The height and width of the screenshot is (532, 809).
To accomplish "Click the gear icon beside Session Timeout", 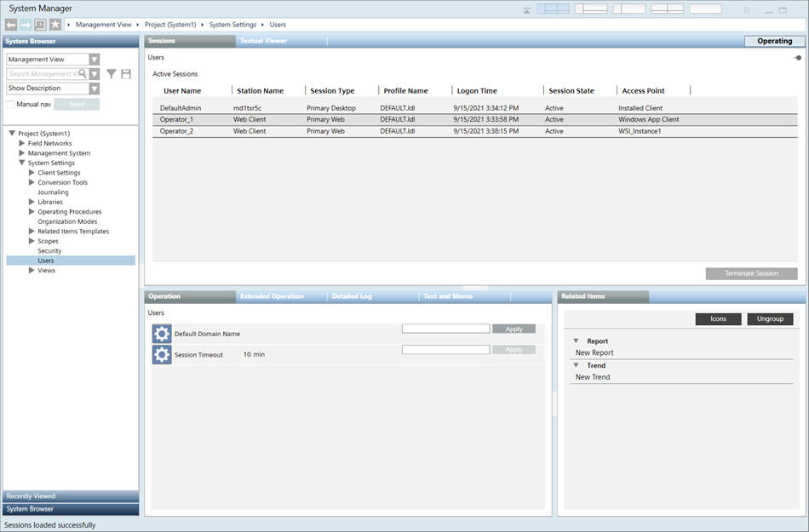I will point(162,354).
